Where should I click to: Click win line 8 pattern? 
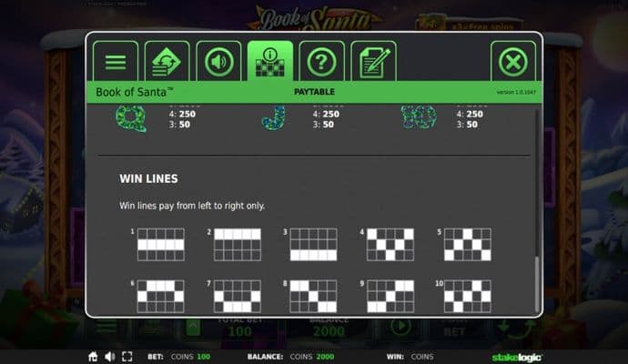(313, 296)
